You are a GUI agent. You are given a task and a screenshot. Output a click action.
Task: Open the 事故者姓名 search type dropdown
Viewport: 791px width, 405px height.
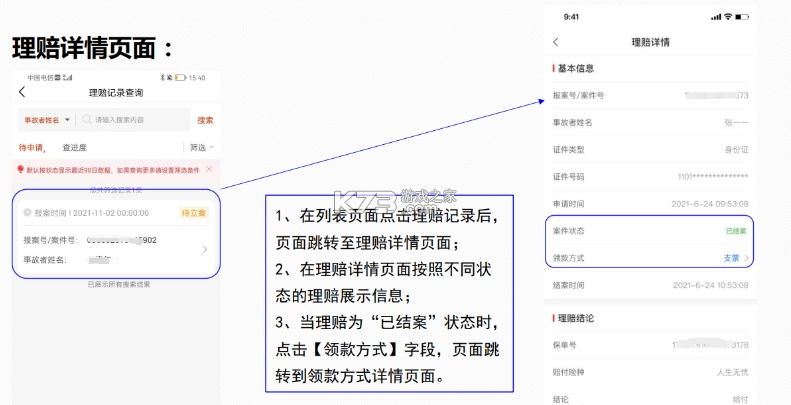47,120
